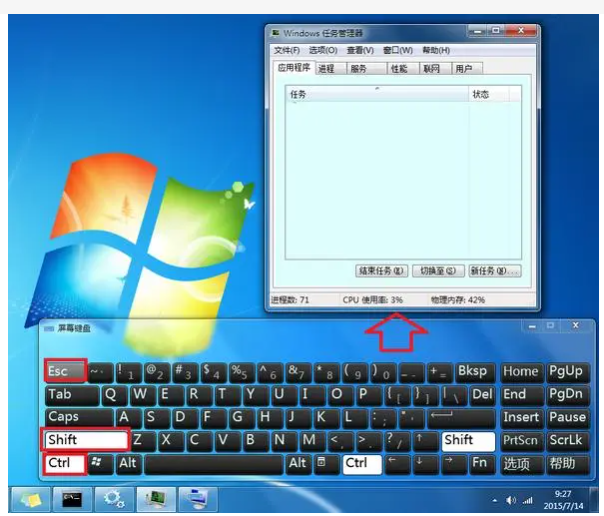Switch to the 用户 tab
This screenshot has height=516, width=604.
[466, 69]
